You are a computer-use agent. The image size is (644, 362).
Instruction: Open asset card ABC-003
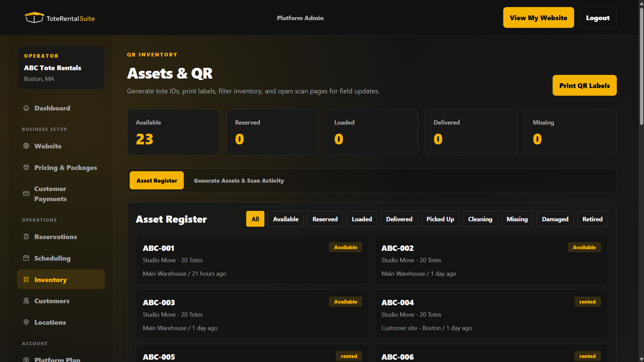252,314
